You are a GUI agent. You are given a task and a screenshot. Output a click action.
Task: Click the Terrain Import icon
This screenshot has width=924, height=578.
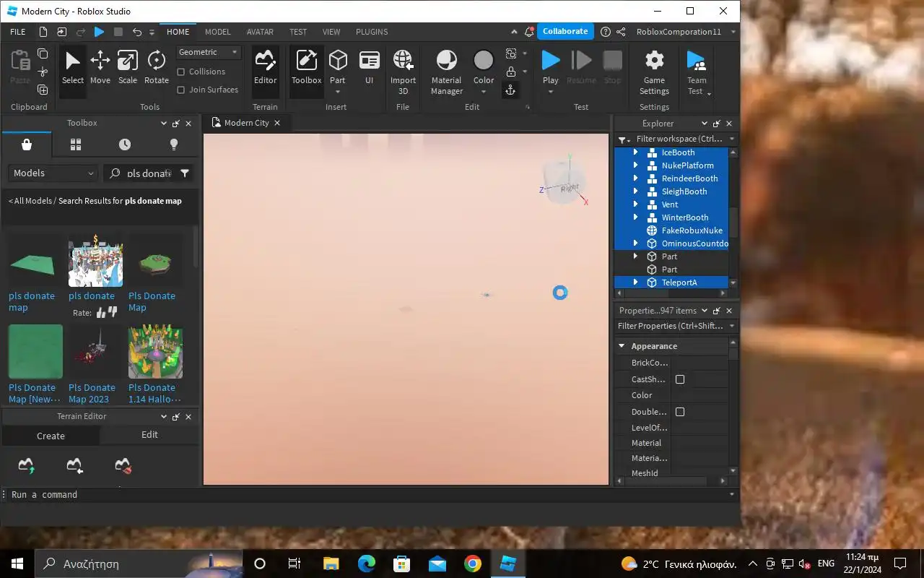74,465
